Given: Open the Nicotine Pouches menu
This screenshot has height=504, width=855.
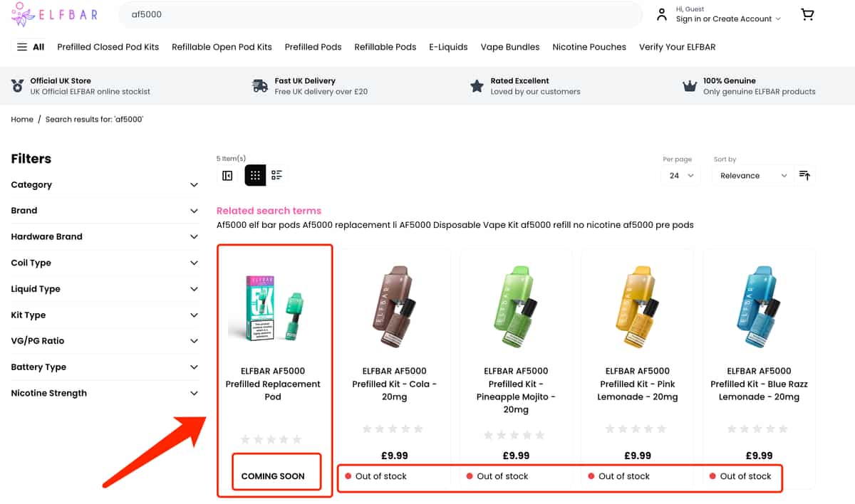Looking at the screenshot, I should tap(589, 47).
